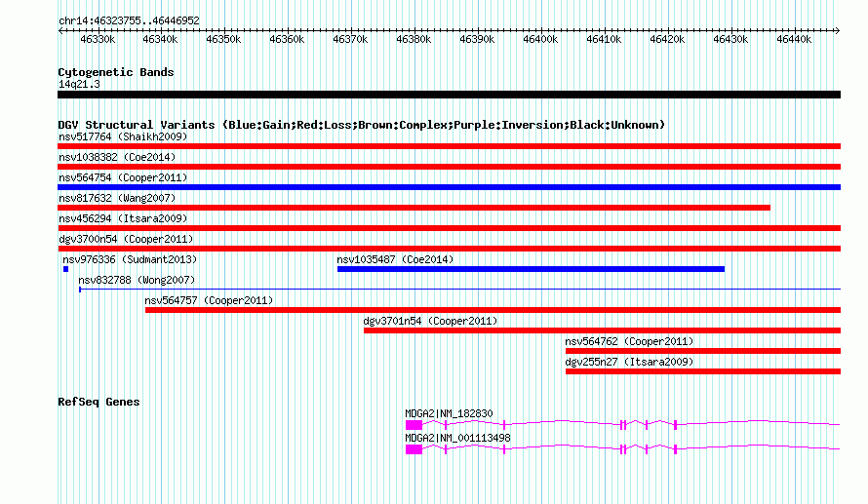The height and width of the screenshot is (504, 868).
Task: Click the dgv3700n54 (Cooper2011) label
Action: click(126, 239)
